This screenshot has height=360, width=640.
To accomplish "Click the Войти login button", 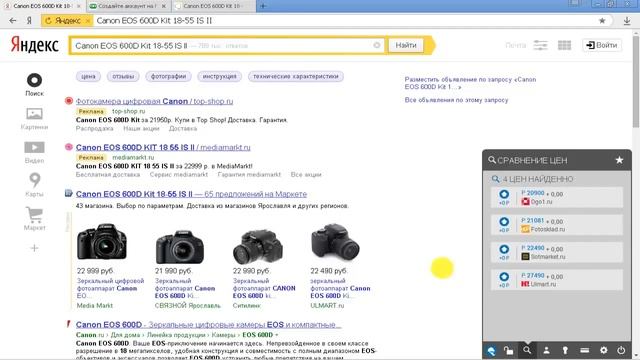I will (x=602, y=45).
